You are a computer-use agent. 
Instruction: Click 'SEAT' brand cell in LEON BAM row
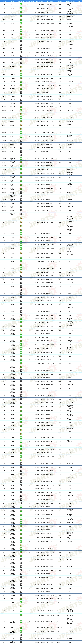pyautogui.click(x=4, y=34)
